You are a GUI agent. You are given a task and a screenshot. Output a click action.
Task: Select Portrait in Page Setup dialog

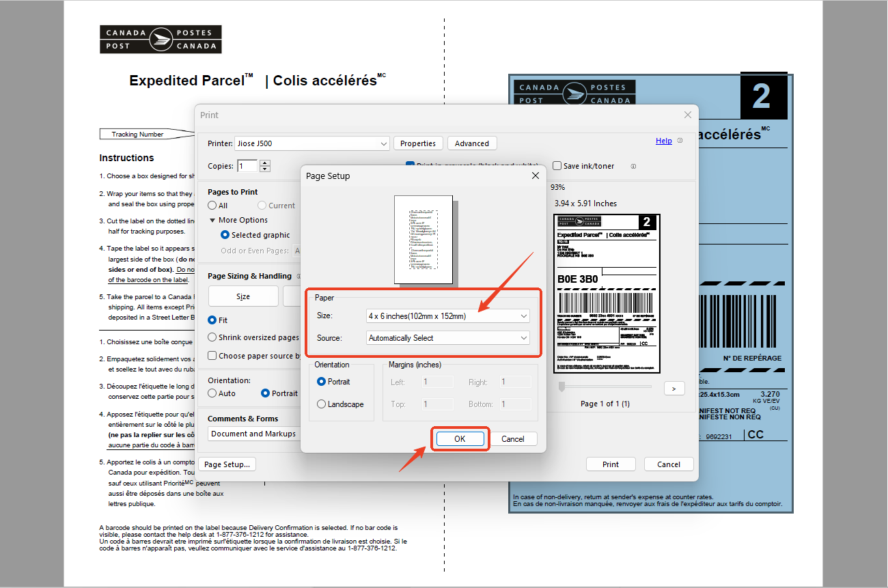pos(322,382)
